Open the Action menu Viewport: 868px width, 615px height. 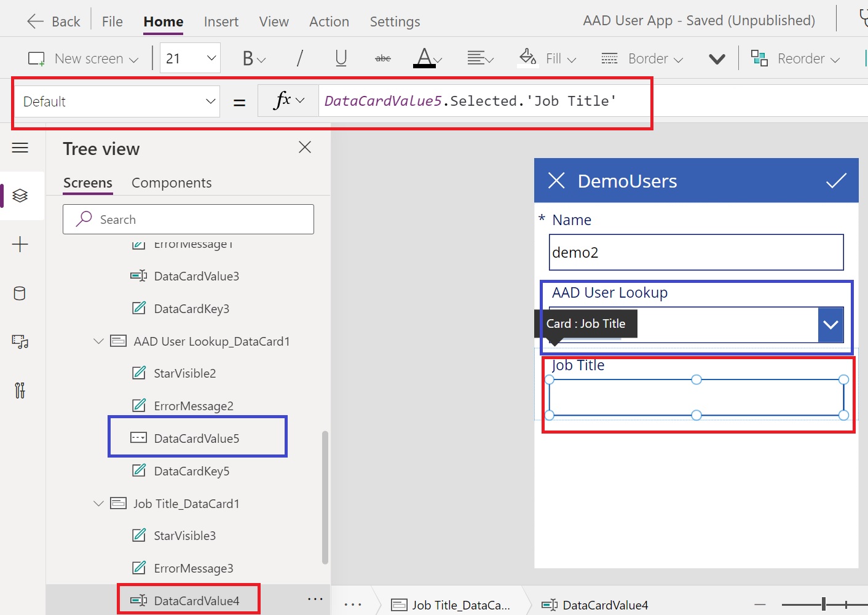click(x=329, y=21)
